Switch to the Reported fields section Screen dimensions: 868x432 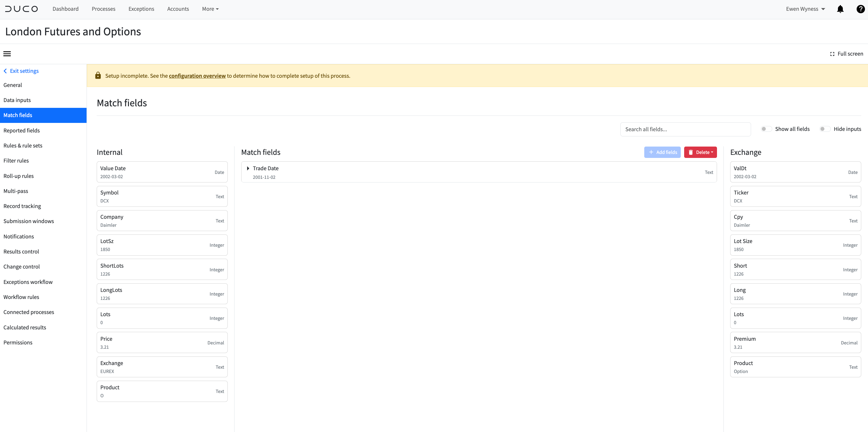point(21,130)
